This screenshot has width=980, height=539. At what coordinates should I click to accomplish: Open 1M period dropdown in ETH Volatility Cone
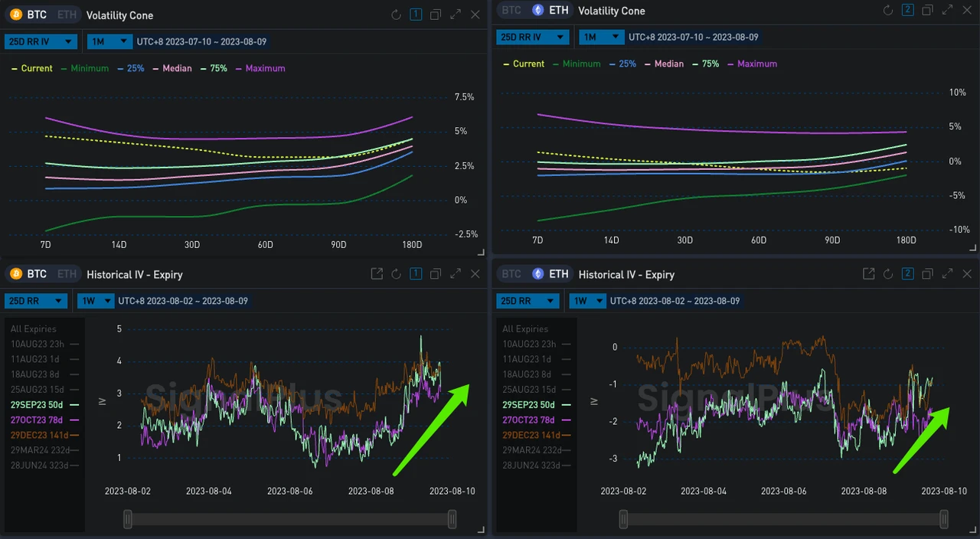coord(601,37)
